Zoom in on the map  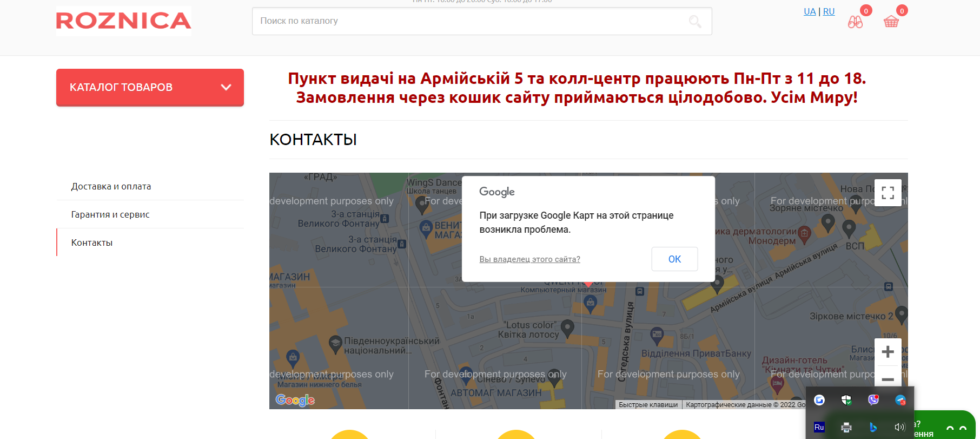pyautogui.click(x=888, y=352)
